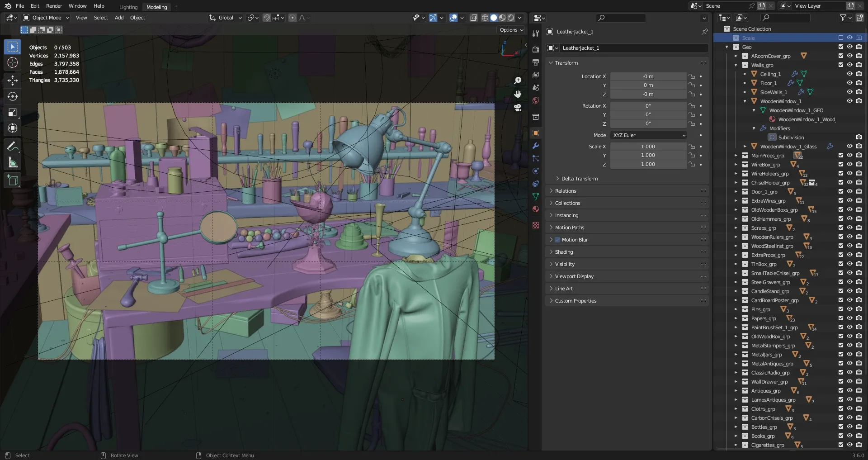
Task: Disable Books_grp in renders
Action: coord(859,436)
